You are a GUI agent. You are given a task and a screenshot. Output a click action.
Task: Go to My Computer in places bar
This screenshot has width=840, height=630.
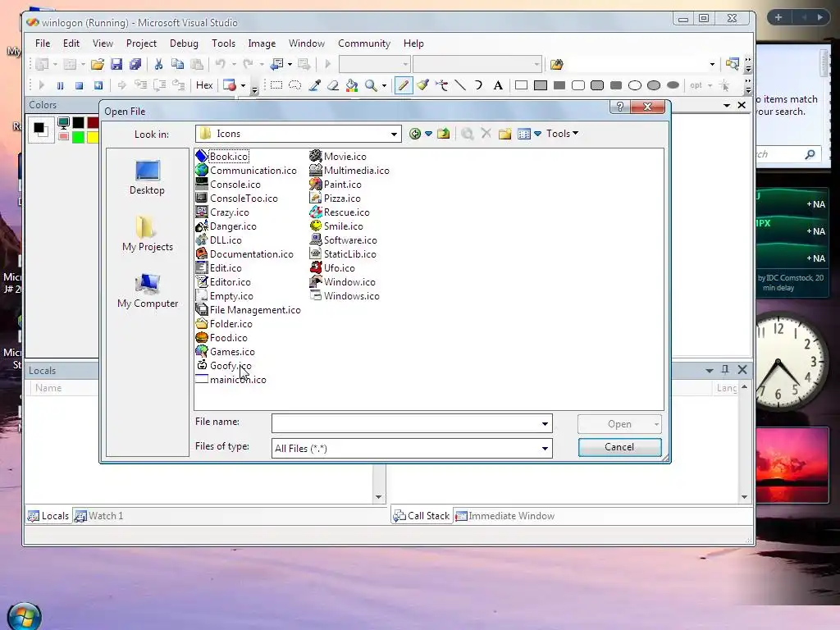click(148, 291)
